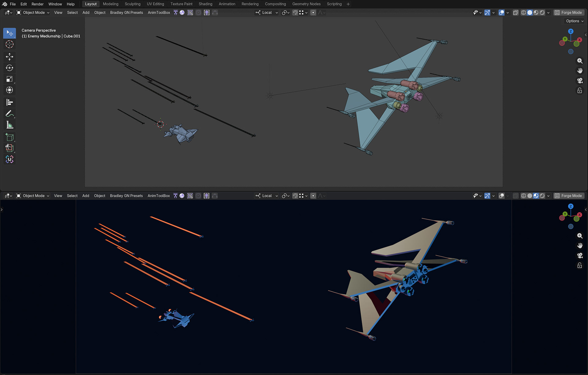
Task: Toggle snapping magnet in upper header
Action: pos(295,13)
